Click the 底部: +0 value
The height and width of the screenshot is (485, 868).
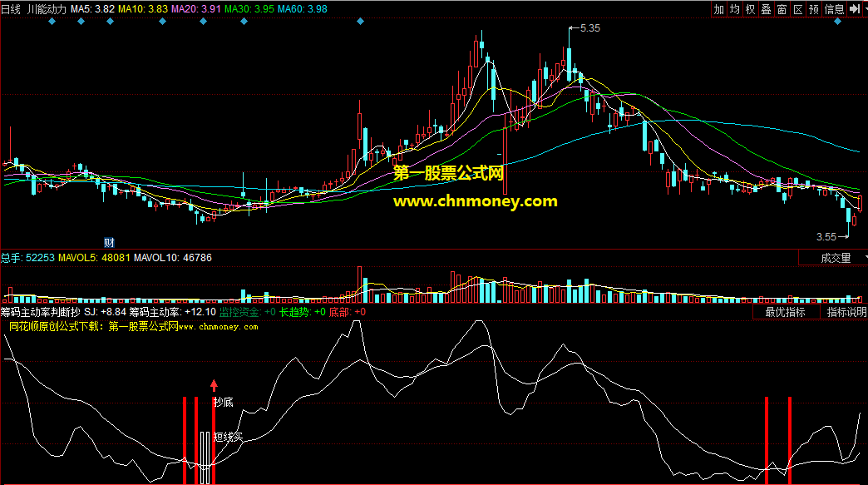[347, 312]
